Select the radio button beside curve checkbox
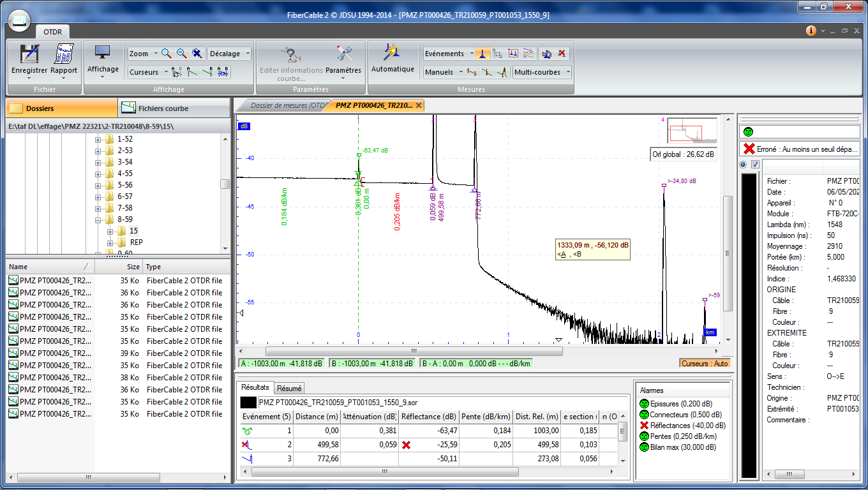The height and width of the screenshot is (490, 868). [744, 165]
